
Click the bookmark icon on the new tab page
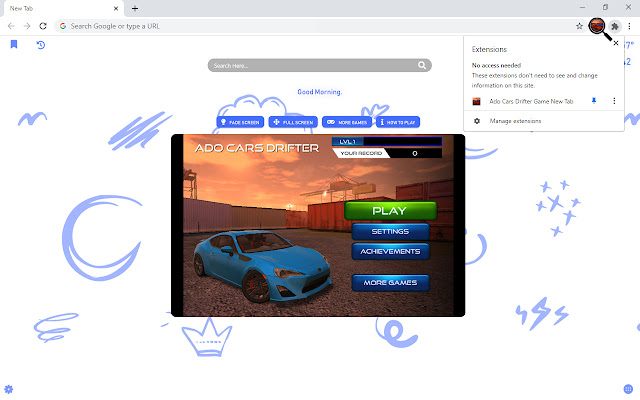pos(14,44)
